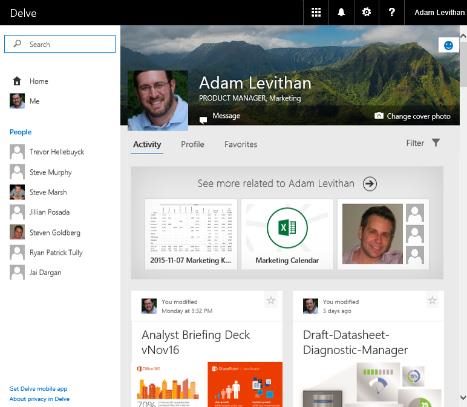467x407 pixels.
Task: Click the filter funnel icon
Action: tap(436, 143)
